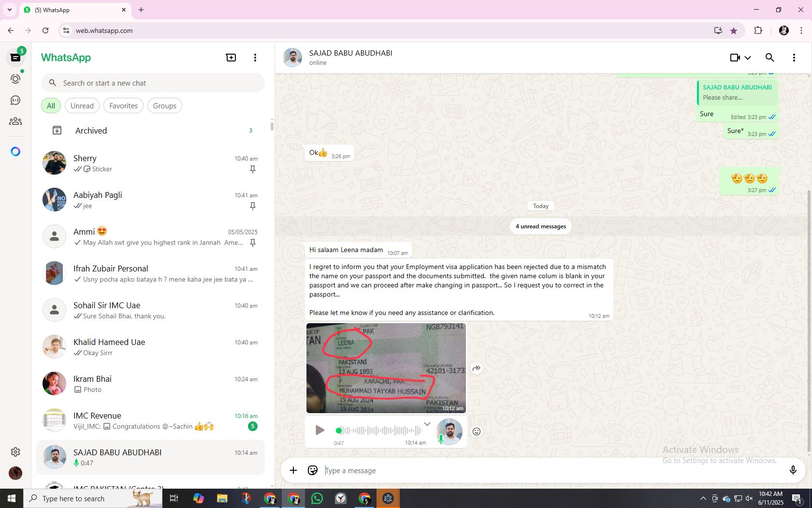812x508 pixels.
Task: Focus the Search or start a new chat field
Action: tap(153, 83)
